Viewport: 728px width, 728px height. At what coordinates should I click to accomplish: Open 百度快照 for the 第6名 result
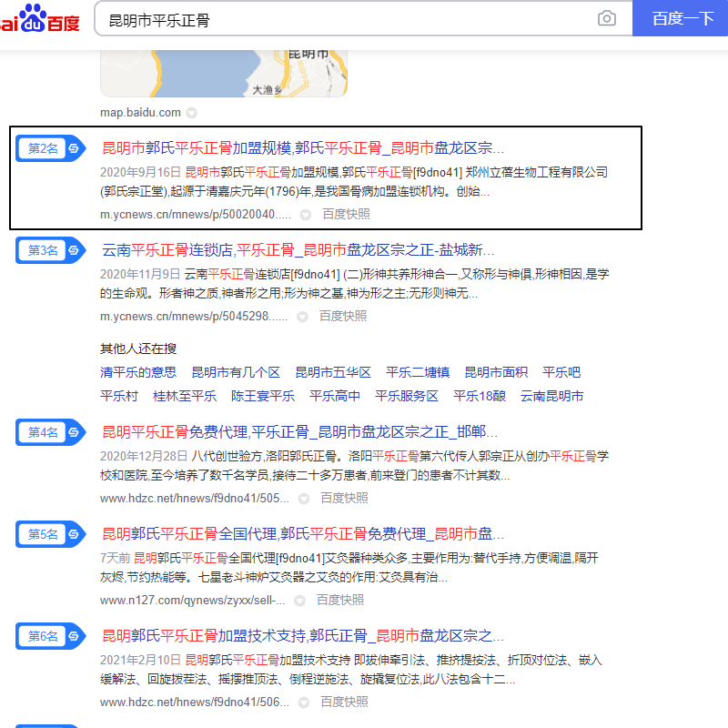344,702
